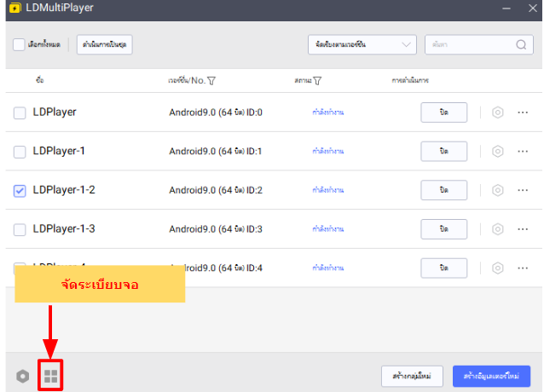Click Android9.0 ID:3 version text
544x392 pixels.
(216, 229)
